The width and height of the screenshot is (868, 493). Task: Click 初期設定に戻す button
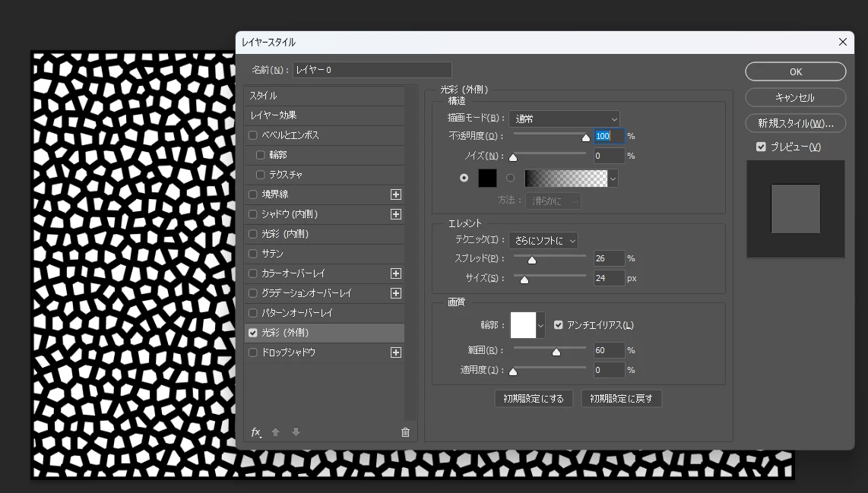pyautogui.click(x=621, y=398)
